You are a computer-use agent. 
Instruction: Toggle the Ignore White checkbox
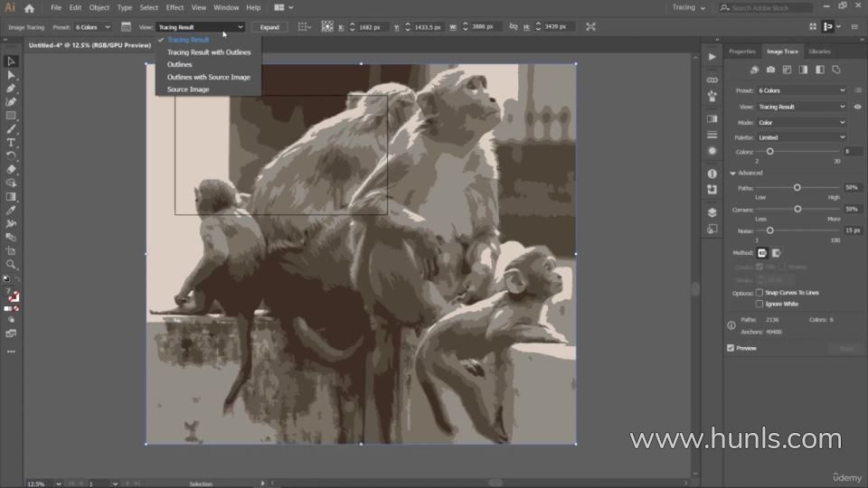pyautogui.click(x=759, y=304)
